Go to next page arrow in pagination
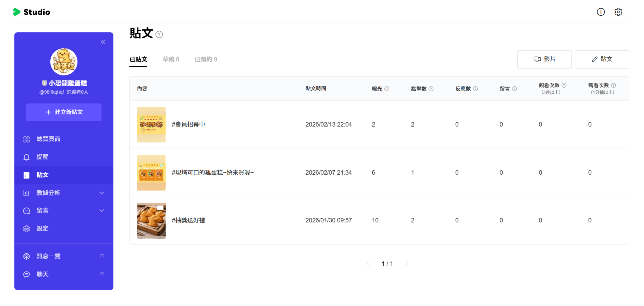 click(x=406, y=264)
